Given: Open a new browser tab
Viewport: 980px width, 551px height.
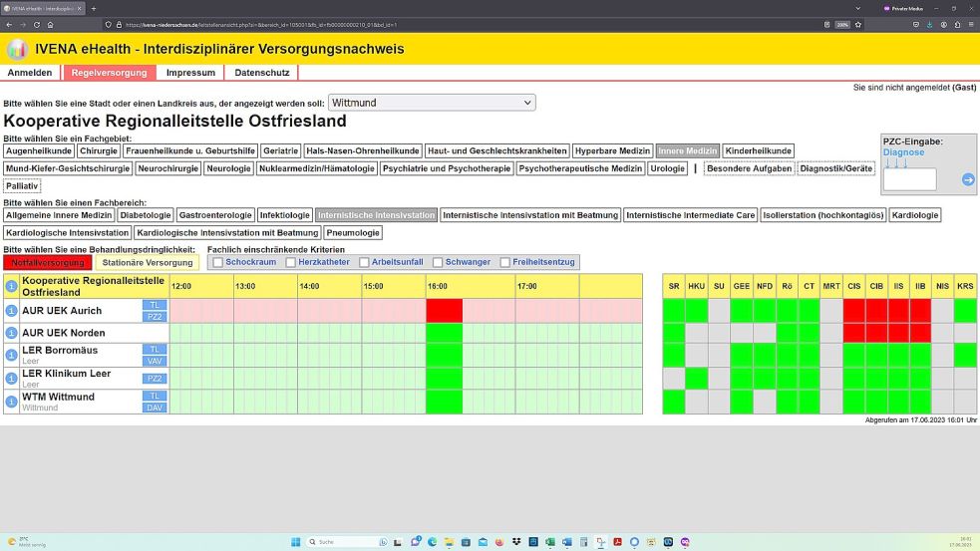Looking at the screenshot, I should (x=94, y=9).
